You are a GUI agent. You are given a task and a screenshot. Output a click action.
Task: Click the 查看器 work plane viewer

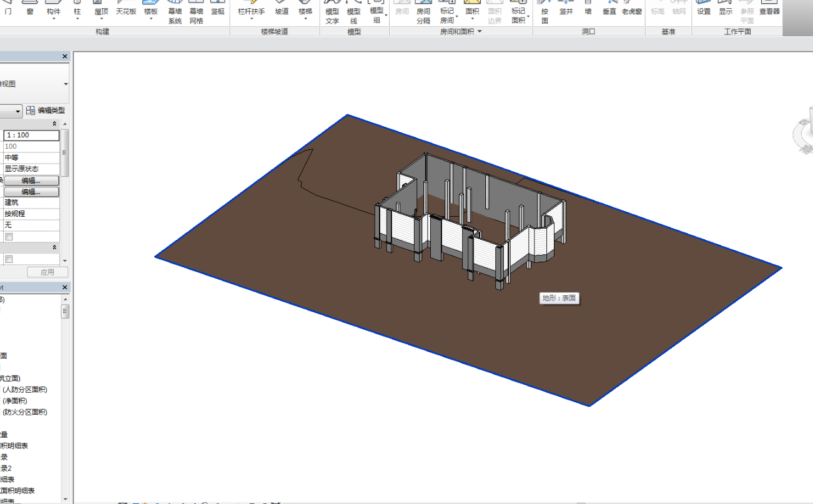[x=769, y=11]
